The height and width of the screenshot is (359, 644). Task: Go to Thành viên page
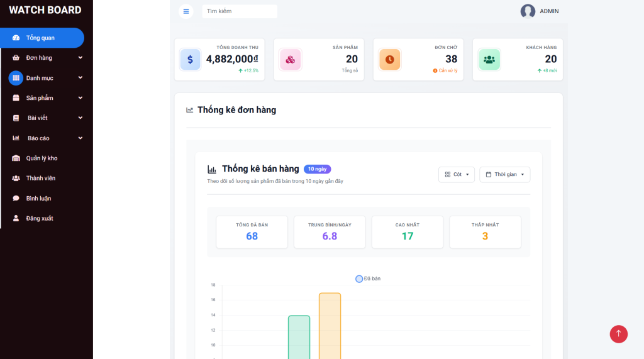40,179
